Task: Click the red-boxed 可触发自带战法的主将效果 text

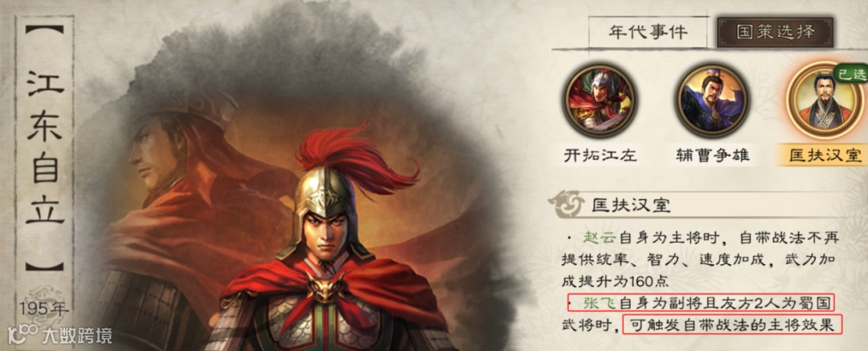Action: [732, 324]
